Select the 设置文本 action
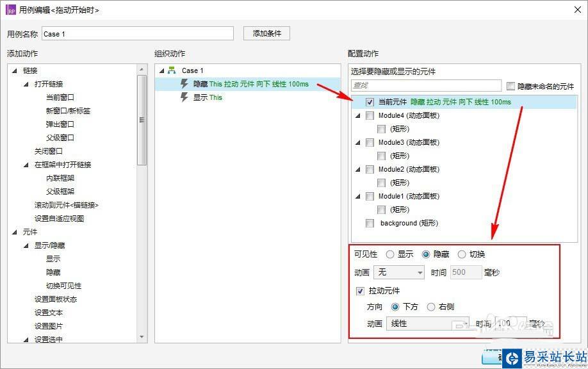 tap(49, 313)
